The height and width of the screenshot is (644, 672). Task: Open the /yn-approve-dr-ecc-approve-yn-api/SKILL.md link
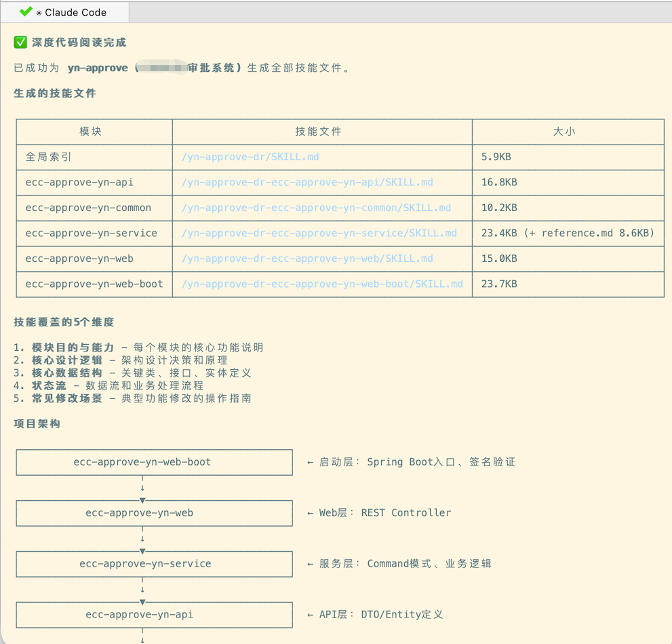click(x=307, y=183)
